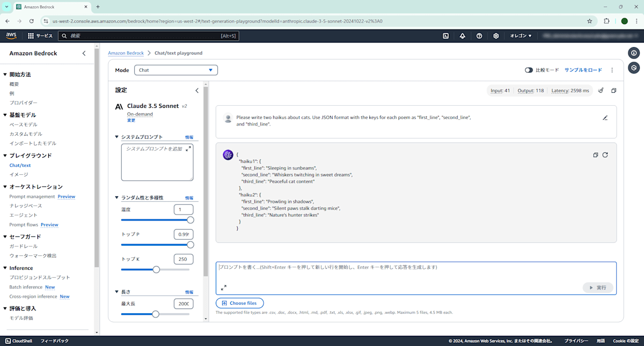This screenshot has height=346, width=644.
Task: Click the AWS logo home icon
Action: (11, 36)
